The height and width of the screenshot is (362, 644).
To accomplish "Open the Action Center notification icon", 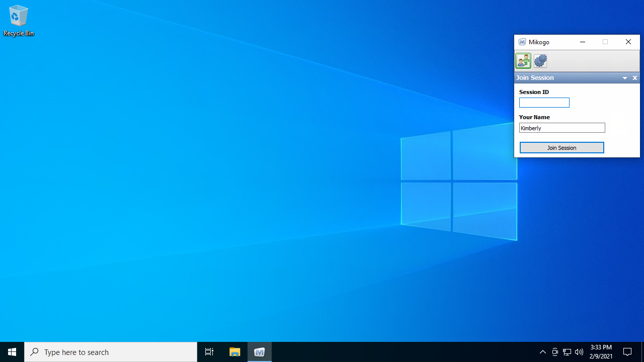I will tap(627, 352).
